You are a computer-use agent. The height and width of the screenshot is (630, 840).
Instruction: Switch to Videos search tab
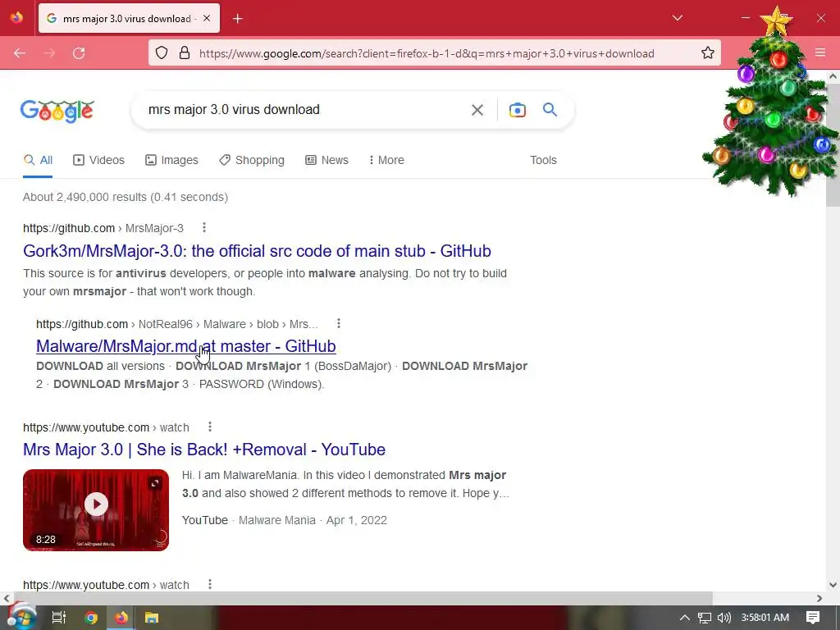point(98,160)
